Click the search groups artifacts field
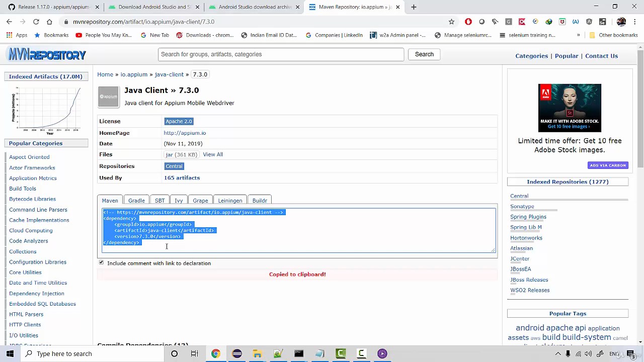 (281, 54)
